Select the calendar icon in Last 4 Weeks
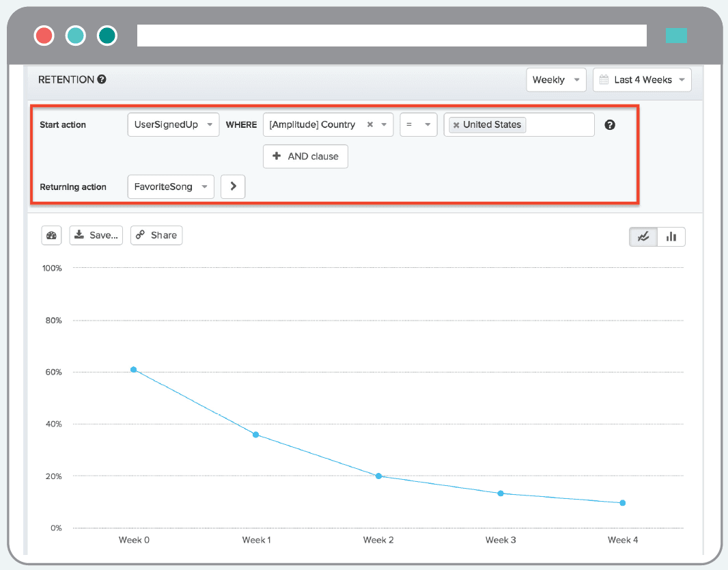The height and width of the screenshot is (570, 728). click(x=604, y=80)
